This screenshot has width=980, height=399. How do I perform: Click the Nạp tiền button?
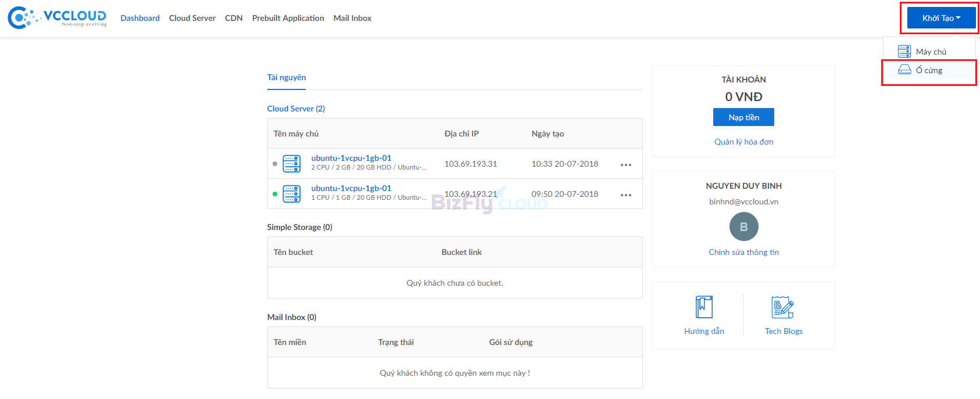743,117
